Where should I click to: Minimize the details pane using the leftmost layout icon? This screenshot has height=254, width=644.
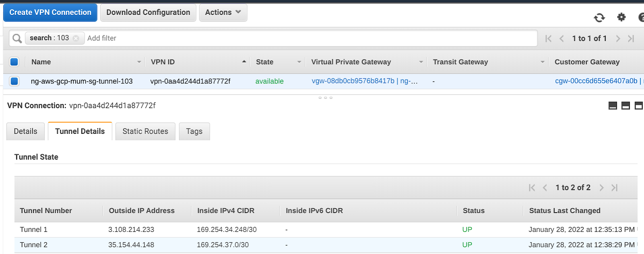click(613, 106)
